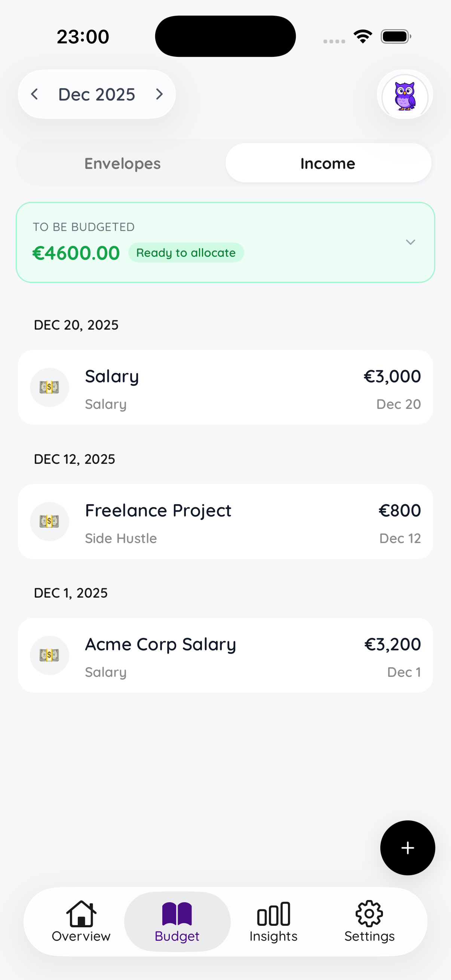Tap the black plus add button
Viewport: 451px width, 980px height.
(407, 848)
